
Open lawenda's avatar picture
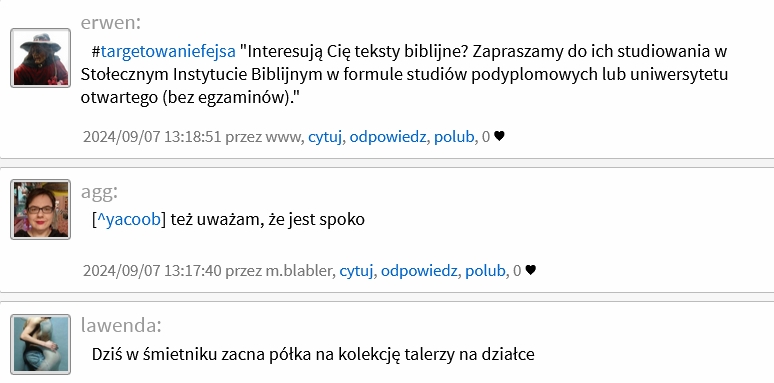(40, 344)
